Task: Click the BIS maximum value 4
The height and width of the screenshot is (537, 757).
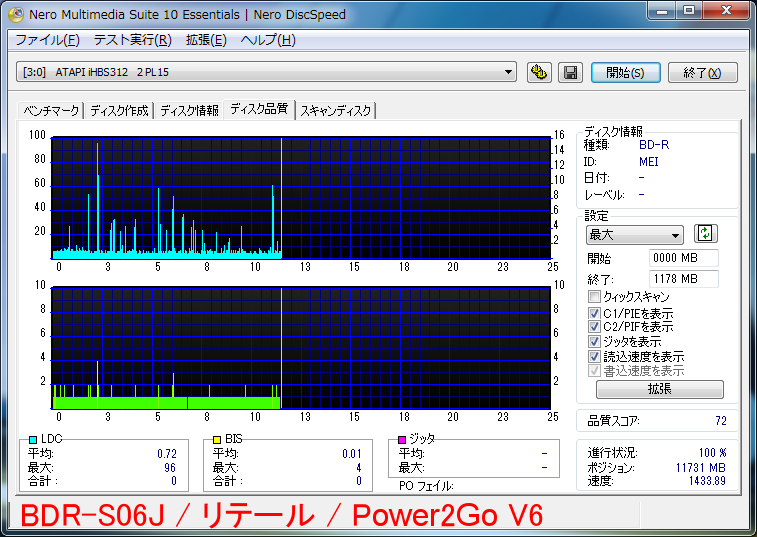Action: pos(359,467)
